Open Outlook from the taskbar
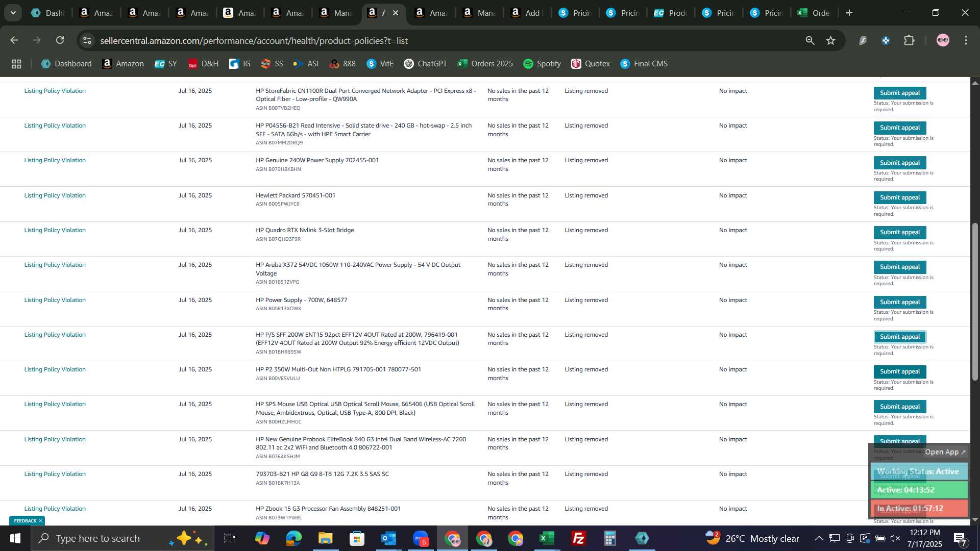This screenshot has width=980, height=551. tap(389, 538)
